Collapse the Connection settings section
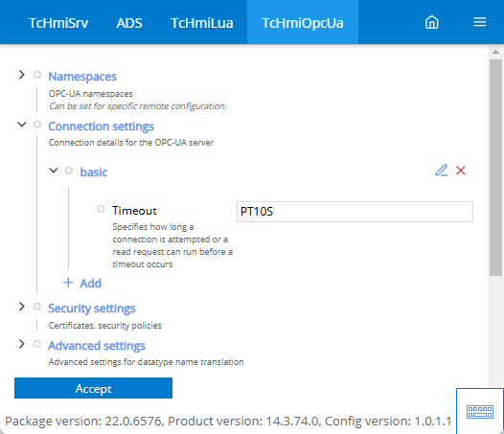 tap(21, 125)
